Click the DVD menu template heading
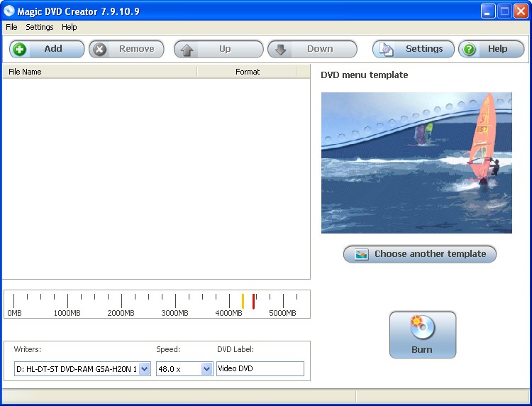The height and width of the screenshot is (406, 532). [365, 75]
